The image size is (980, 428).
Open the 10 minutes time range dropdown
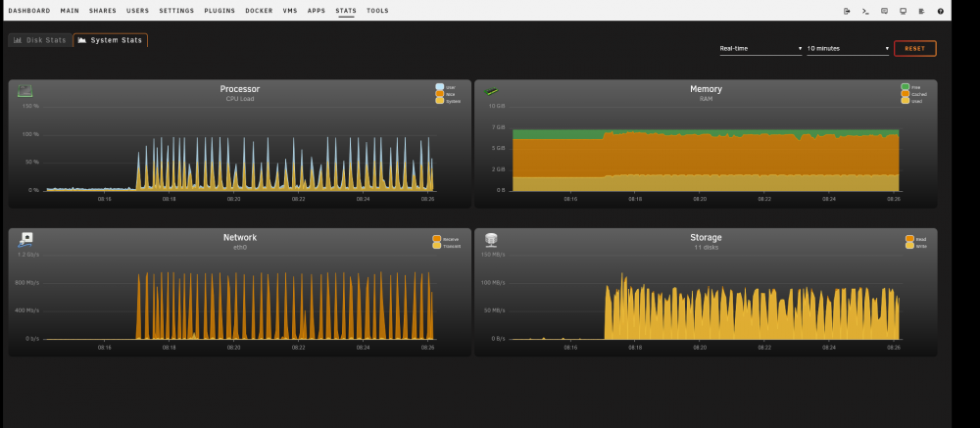click(848, 48)
